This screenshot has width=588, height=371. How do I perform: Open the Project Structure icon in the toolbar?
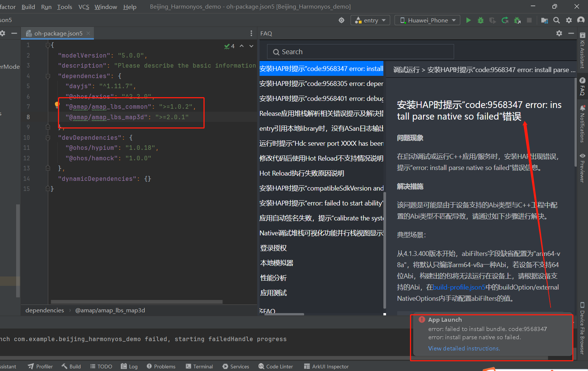544,20
